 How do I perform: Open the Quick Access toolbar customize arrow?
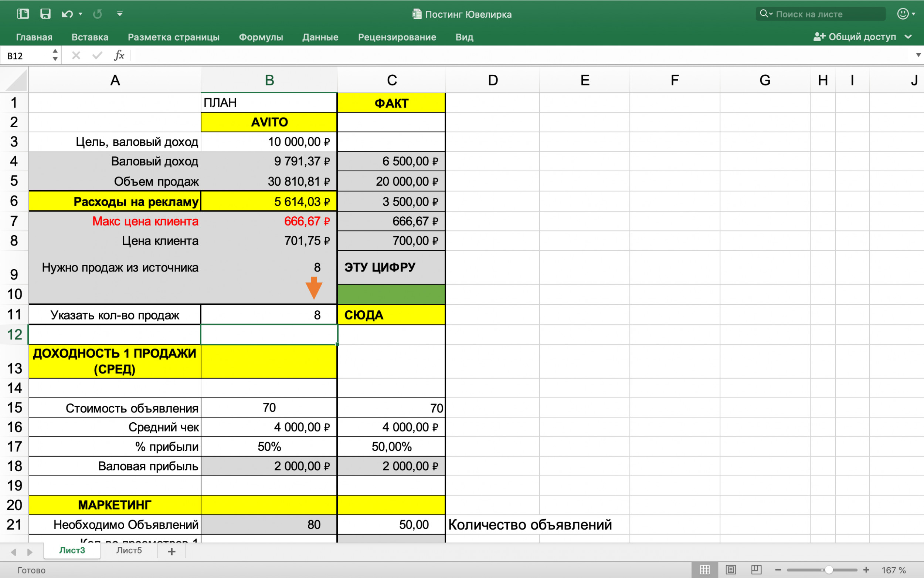coord(119,14)
